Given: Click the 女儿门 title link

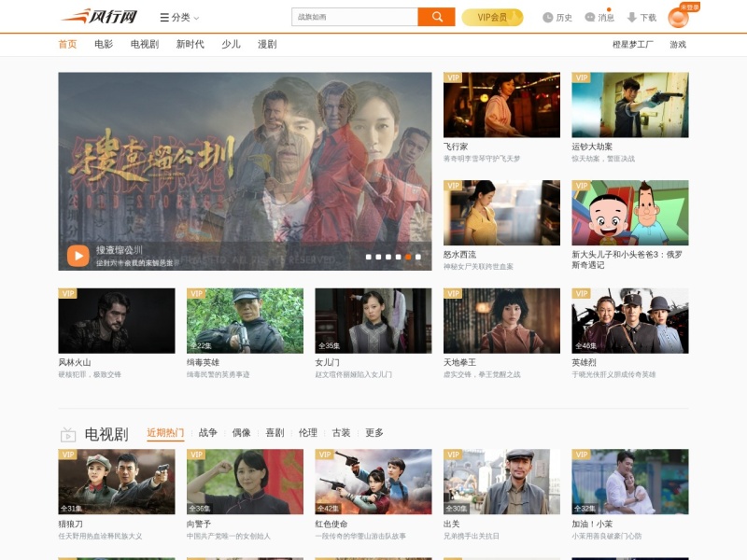Looking at the screenshot, I should 328,362.
